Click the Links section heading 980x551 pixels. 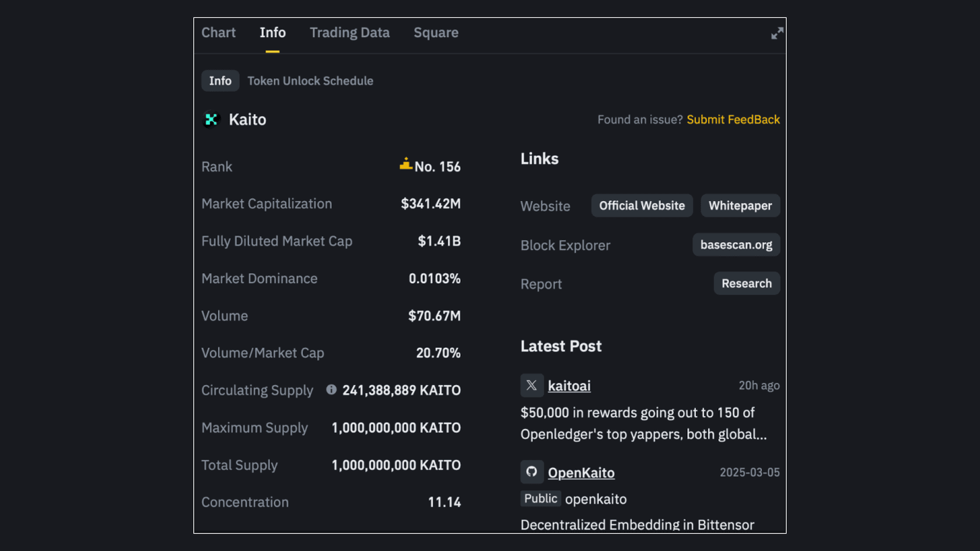(x=540, y=159)
